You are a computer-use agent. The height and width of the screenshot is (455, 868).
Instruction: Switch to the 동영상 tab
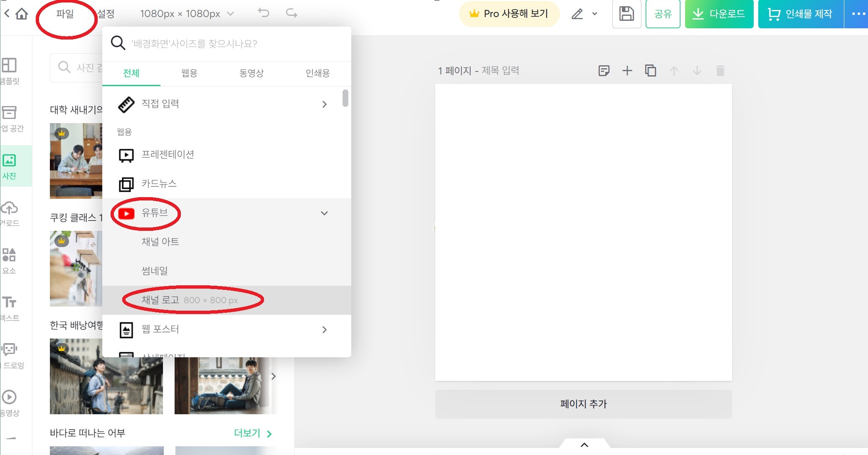click(251, 73)
